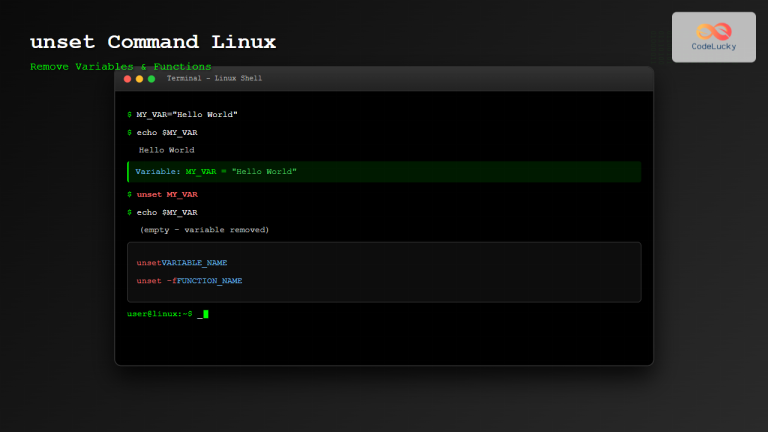Image resolution: width=768 pixels, height=432 pixels.
Task: Click the 'Hello World' output text
Action: click(166, 150)
